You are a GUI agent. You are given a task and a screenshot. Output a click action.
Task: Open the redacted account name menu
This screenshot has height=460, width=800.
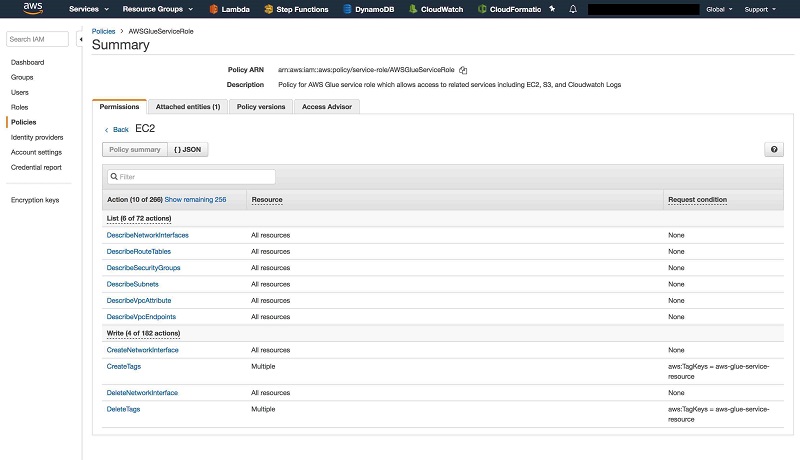tap(643, 9)
